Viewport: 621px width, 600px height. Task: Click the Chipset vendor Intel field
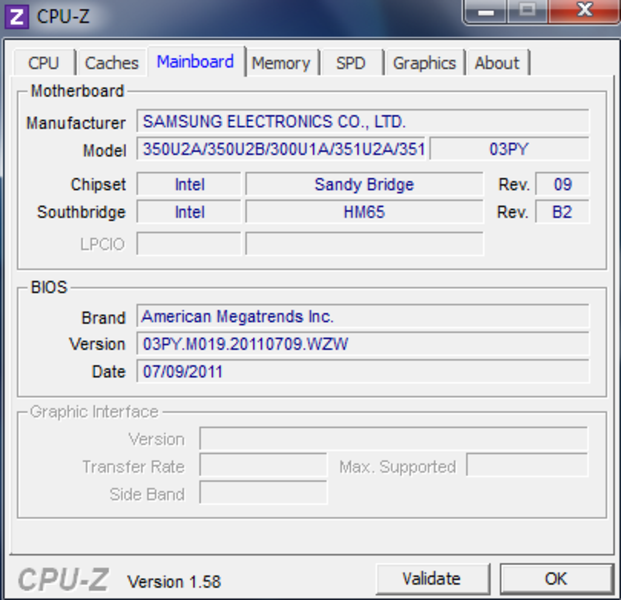pyautogui.click(x=189, y=184)
